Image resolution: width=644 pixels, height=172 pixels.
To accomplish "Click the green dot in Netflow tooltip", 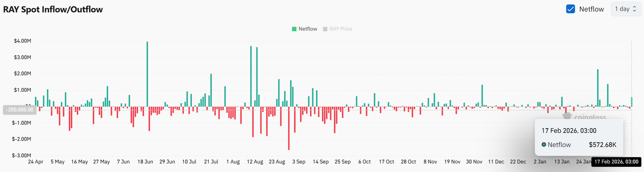I will tap(544, 145).
